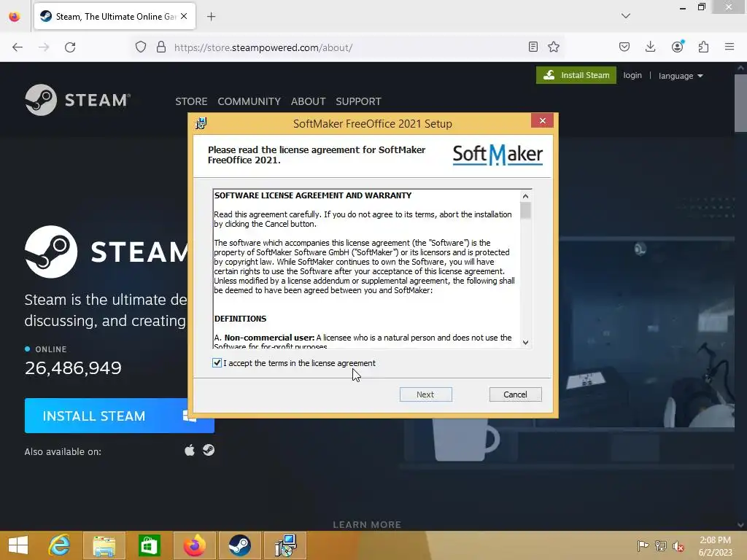Image resolution: width=747 pixels, height=560 pixels.
Task: Open File Explorer from the taskbar
Action: 104,545
